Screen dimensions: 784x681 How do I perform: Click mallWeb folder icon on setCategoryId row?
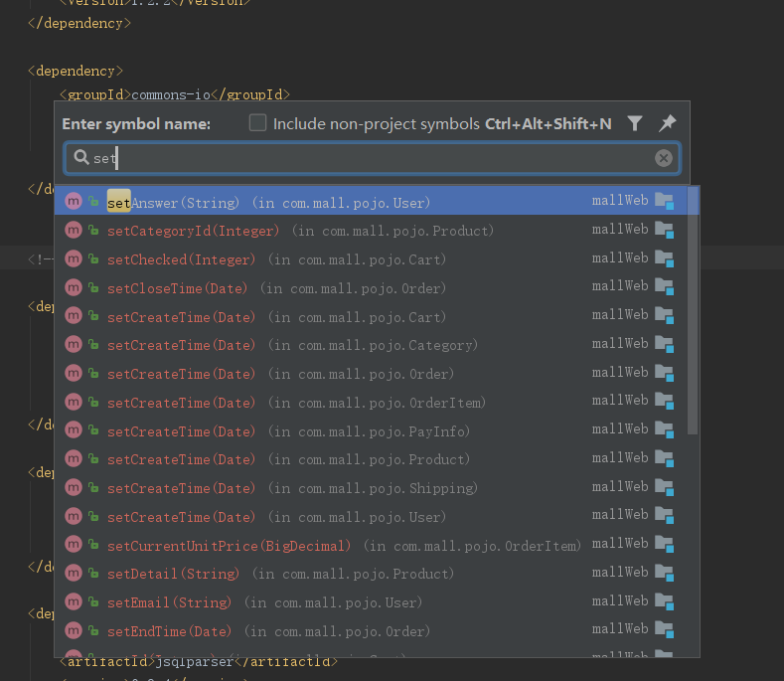point(665,231)
